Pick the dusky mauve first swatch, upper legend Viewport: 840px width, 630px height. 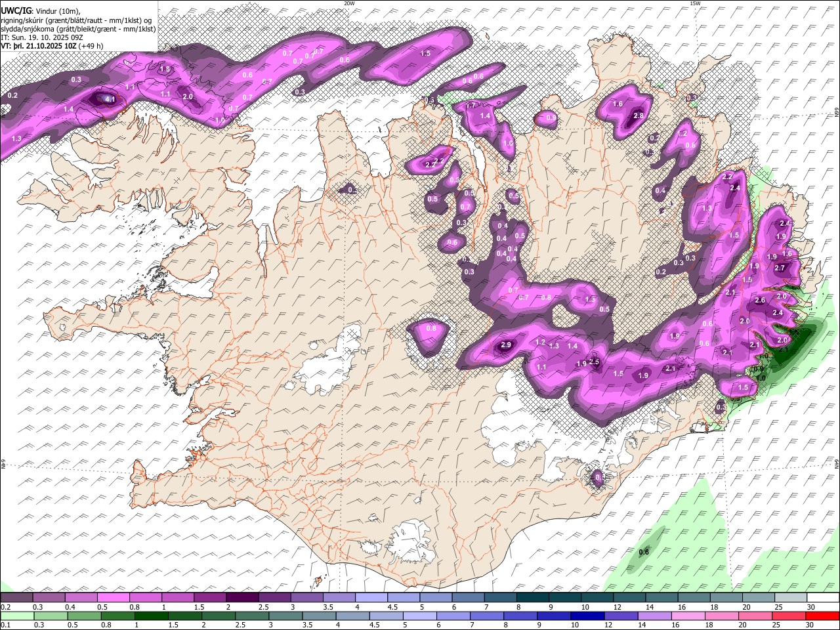16,598
